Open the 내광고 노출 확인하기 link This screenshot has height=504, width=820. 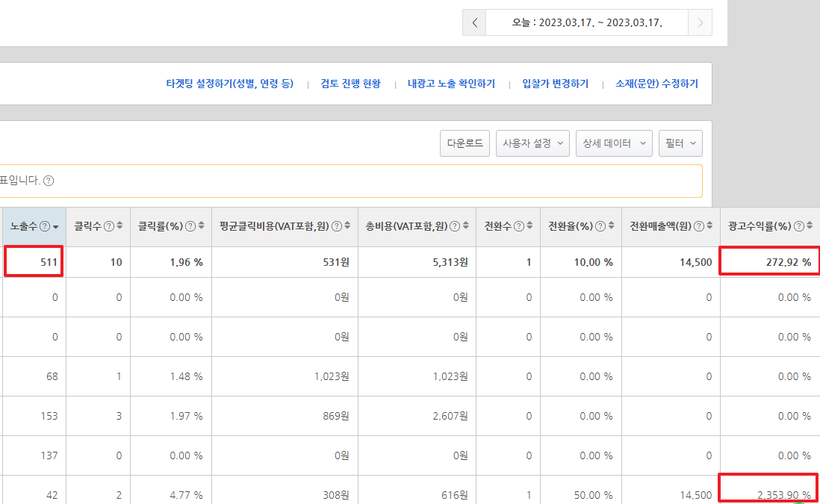[x=451, y=84]
